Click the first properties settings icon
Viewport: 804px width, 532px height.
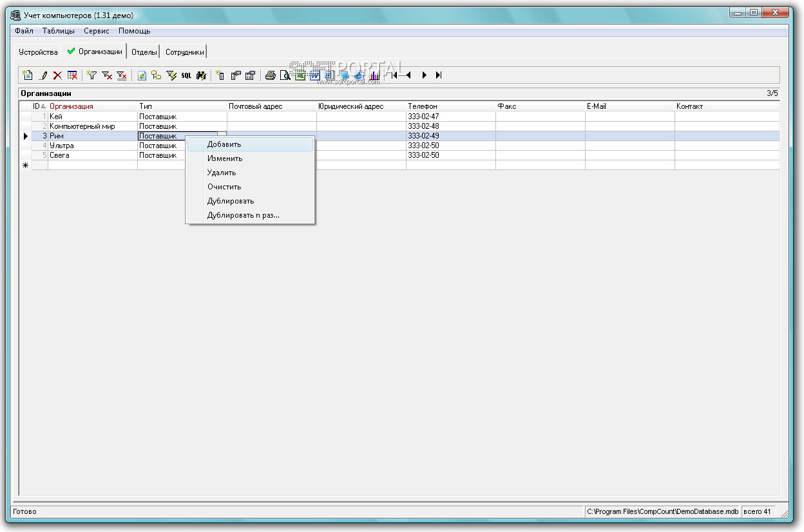coord(236,75)
